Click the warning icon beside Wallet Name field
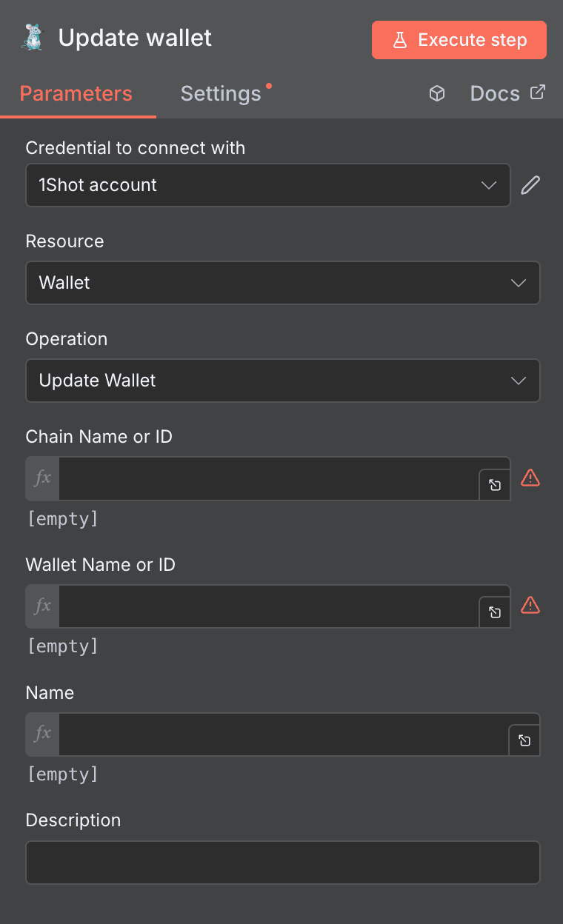Screen dimensions: 563x924 (x=530, y=606)
